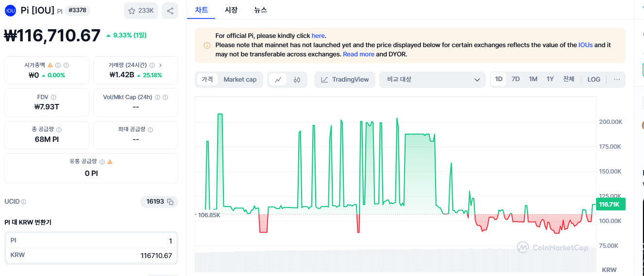
Task: Open the IOUs link in notice
Action: click(x=585, y=45)
